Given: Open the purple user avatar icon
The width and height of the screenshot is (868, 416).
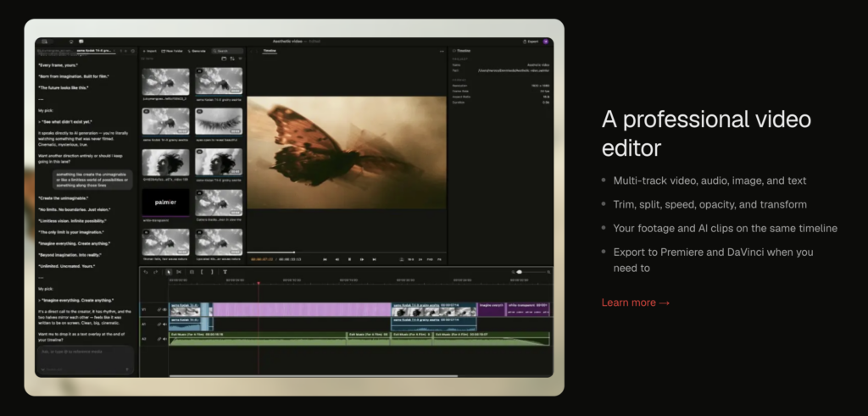Looking at the screenshot, I should click(x=546, y=42).
